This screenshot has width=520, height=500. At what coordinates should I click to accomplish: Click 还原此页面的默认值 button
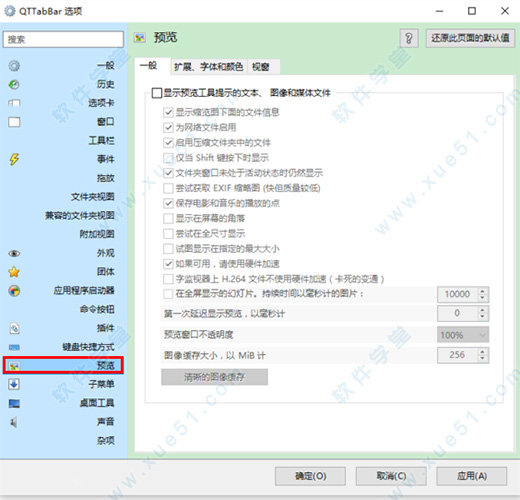tap(470, 38)
